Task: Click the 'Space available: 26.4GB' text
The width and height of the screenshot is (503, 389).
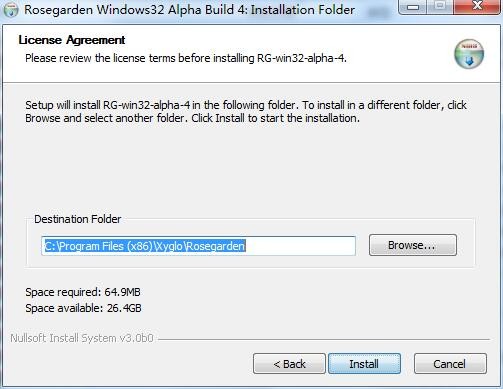Action: [x=83, y=308]
